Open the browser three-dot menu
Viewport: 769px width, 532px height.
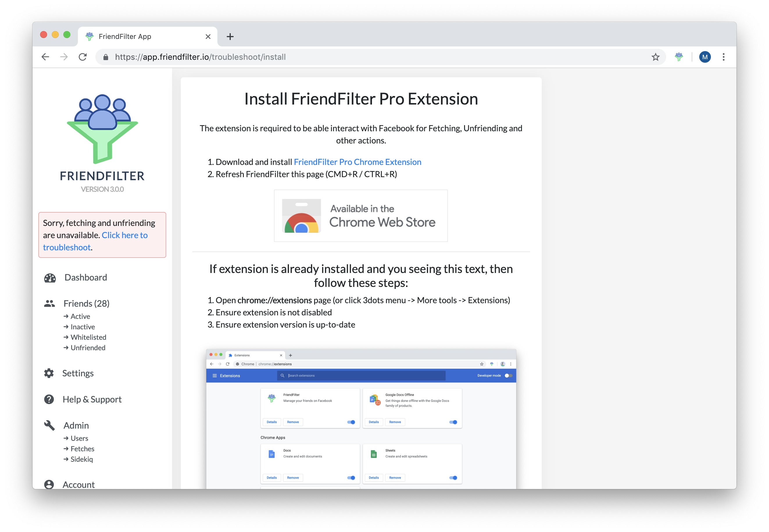coord(723,57)
